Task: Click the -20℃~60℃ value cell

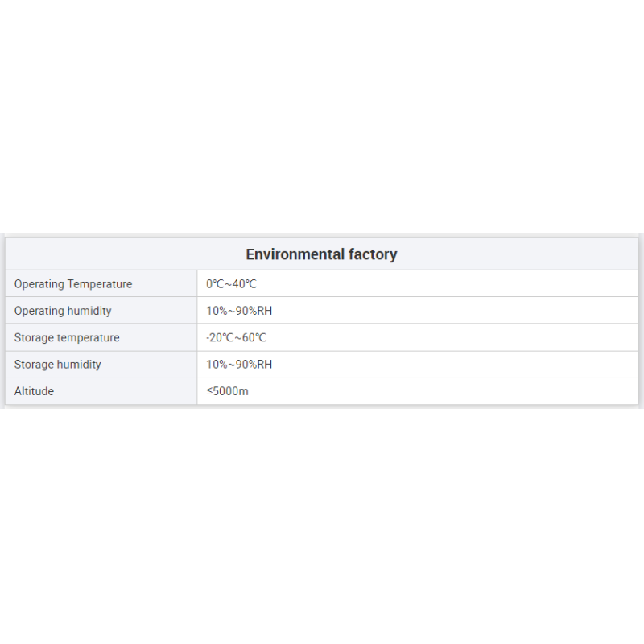Action: click(417, 337)
